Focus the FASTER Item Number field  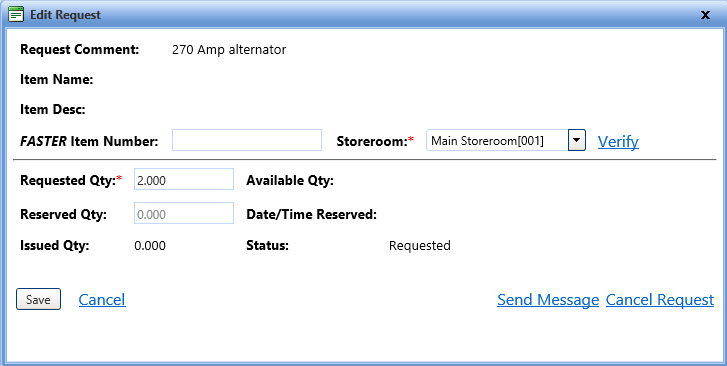[247, 140]
